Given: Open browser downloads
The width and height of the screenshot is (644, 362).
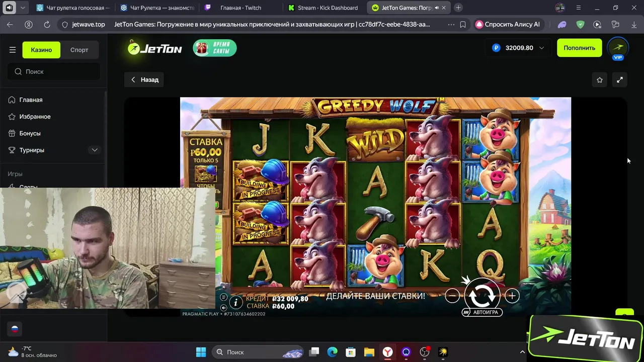Looking at the screenshot, I should (633, 24).
